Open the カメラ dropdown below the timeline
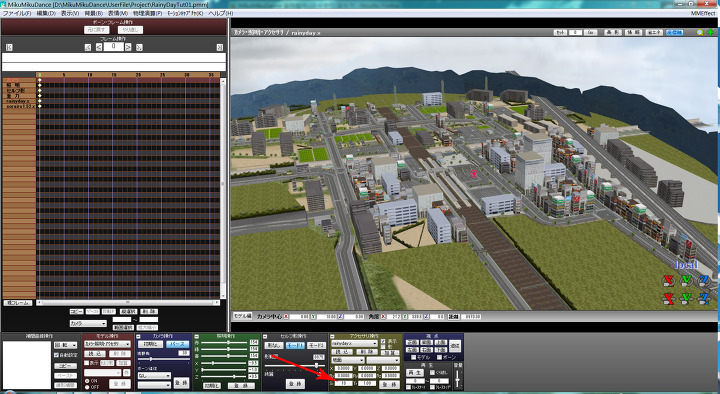This screenshot has height=394, width=720. 88,324
